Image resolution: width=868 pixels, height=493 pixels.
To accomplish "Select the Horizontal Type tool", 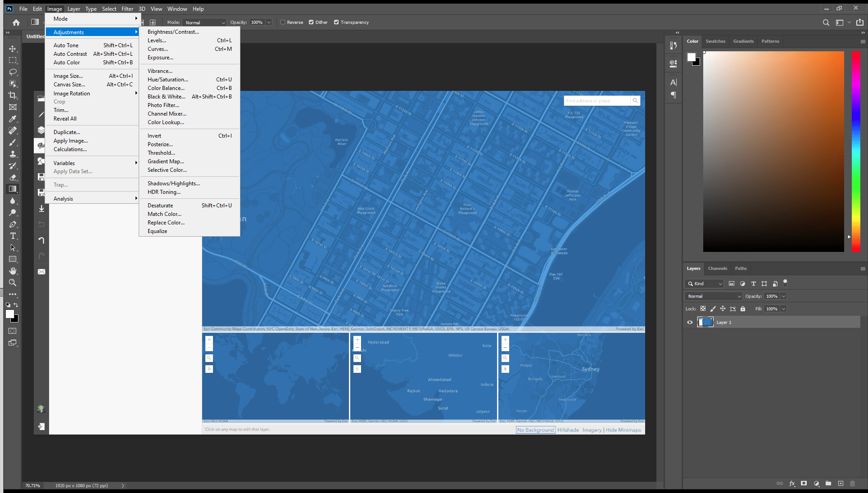I will (x=13, y=236).
